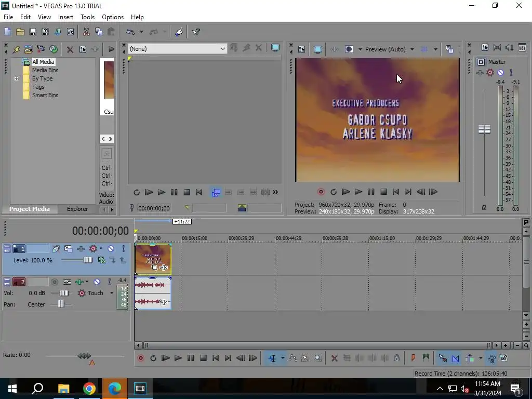Arm audio track 2 for record
532x399 pixels.
(x=54, y=282)
